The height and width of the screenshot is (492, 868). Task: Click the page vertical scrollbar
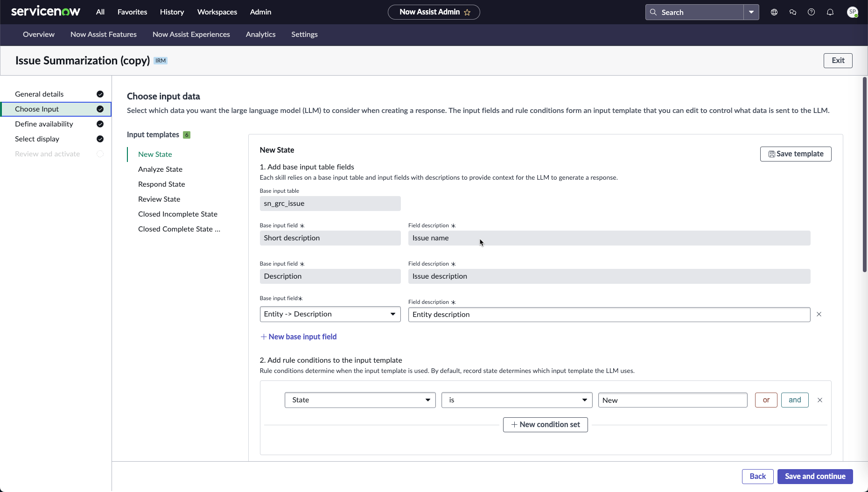tap(864, 175)
